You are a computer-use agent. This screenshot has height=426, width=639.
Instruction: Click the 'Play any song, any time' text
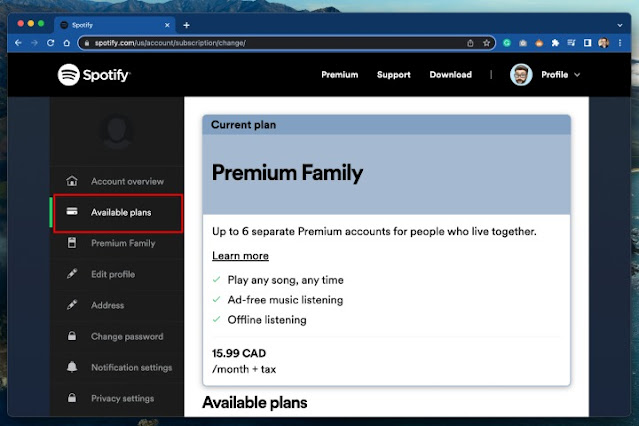[x=285, y=280]
